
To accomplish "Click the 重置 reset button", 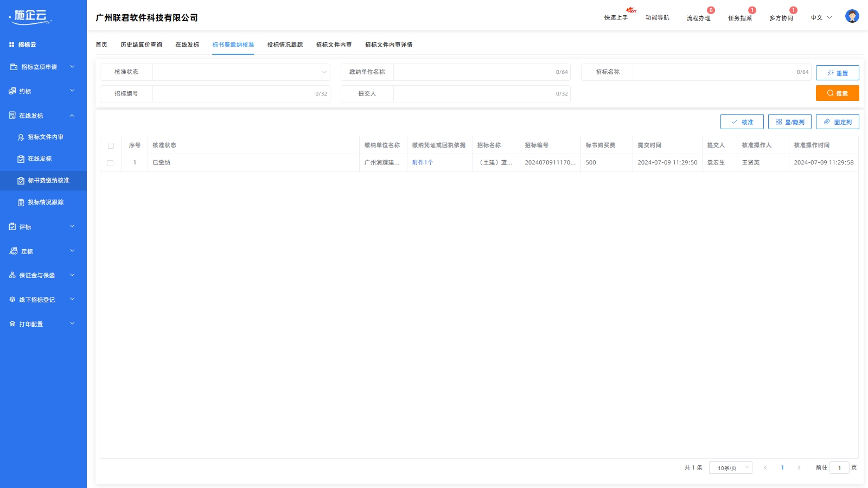I will [x=837, y=73].
